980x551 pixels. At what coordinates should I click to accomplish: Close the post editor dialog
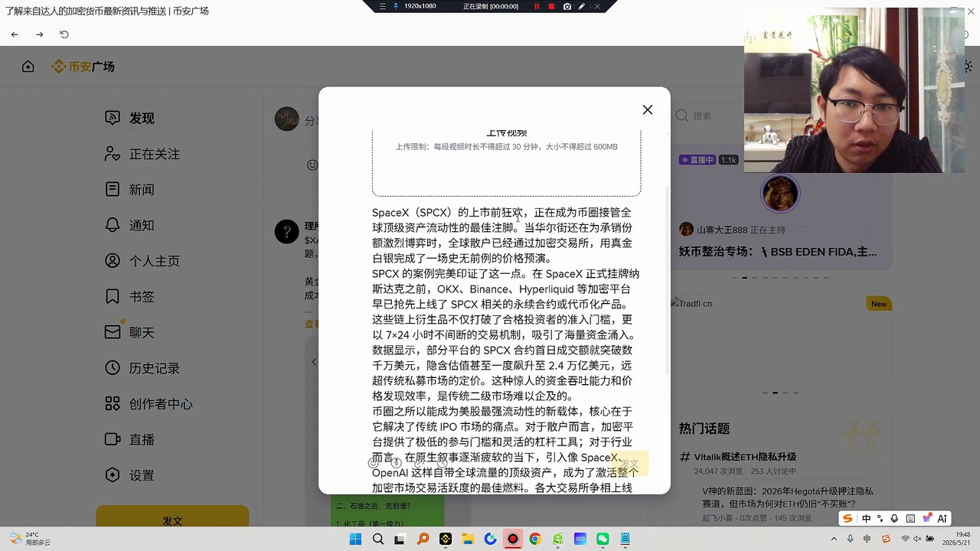648,109
